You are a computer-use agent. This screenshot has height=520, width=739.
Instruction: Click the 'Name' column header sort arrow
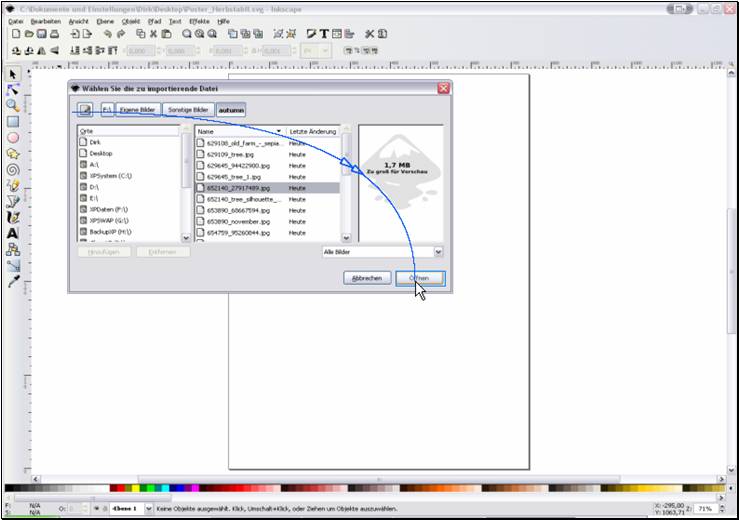click(x=278, y=131)
